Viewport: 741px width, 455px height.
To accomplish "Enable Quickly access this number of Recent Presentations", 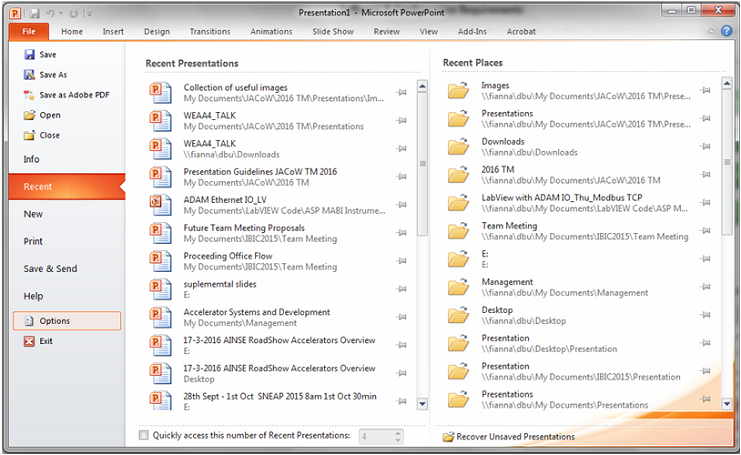I will [x=144, y=435].
